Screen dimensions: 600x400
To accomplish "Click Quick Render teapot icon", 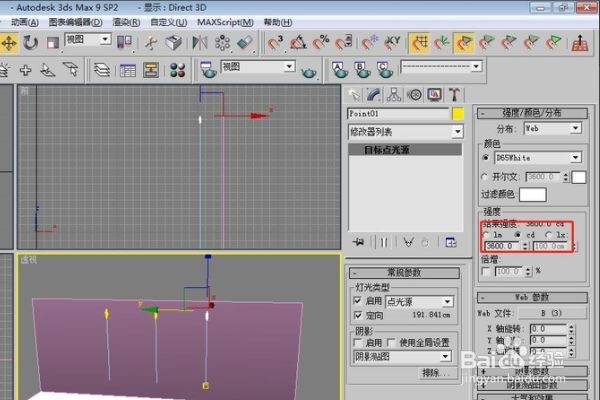I will coord(308,72).
